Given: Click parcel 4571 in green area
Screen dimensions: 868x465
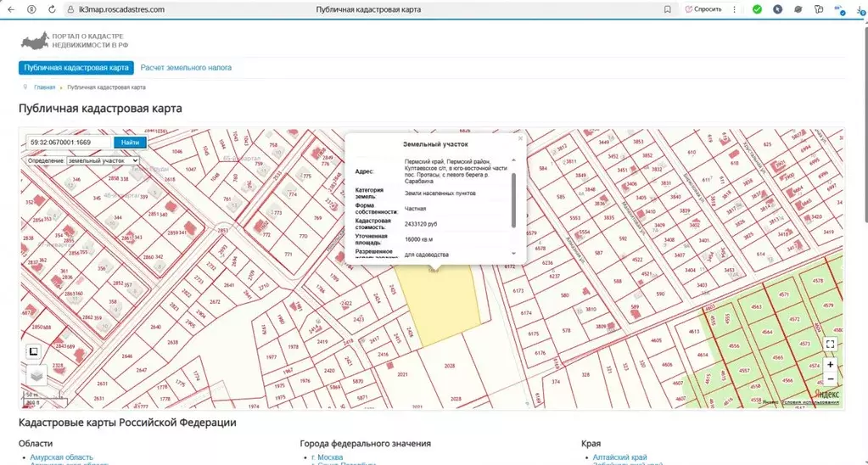Looking at the screenshot, I should tap(784, 294).
